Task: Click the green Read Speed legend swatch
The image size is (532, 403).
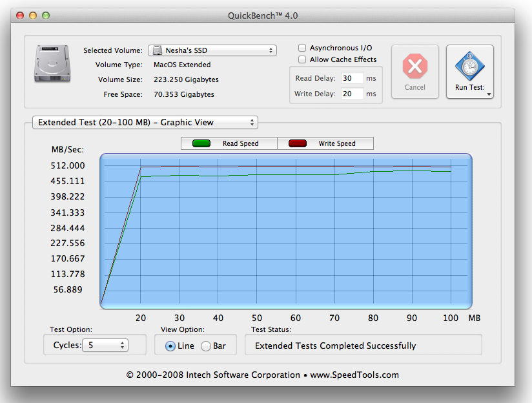Action: point(201,143)
